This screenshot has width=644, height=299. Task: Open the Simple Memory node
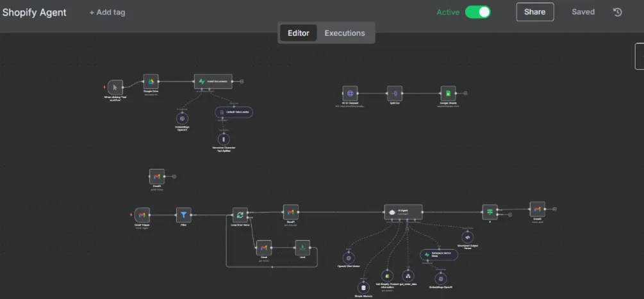click(363, 288)
